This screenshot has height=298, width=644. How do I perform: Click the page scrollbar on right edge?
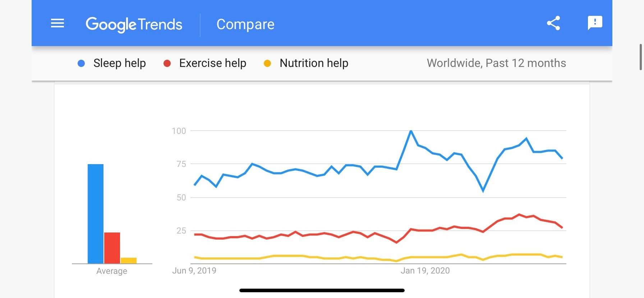coord(640,57)
